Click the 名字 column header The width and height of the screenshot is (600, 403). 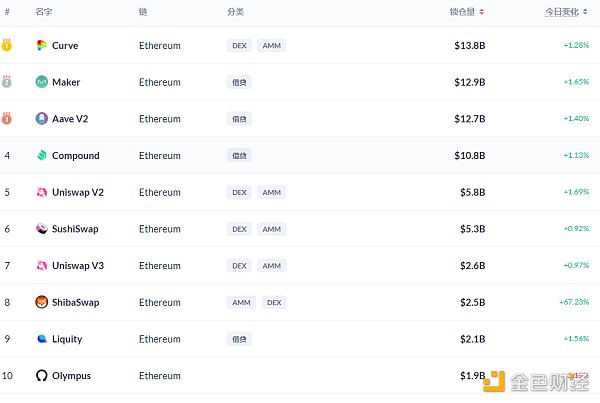click(x=44, y=12)
